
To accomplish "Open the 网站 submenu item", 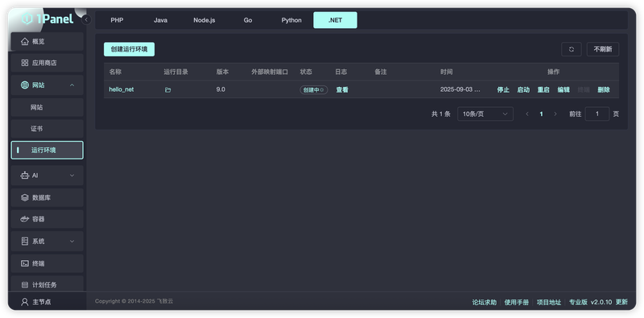I will [x=47, y=107].
